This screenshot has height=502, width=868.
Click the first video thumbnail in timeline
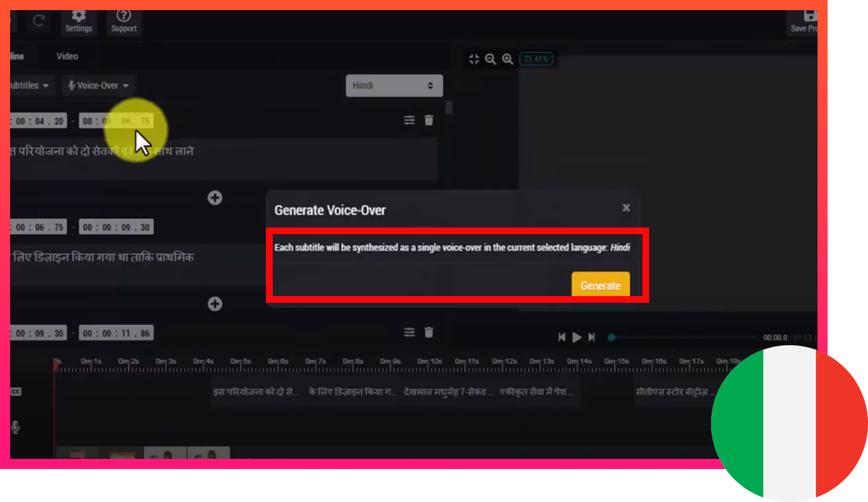pos(78,453)
